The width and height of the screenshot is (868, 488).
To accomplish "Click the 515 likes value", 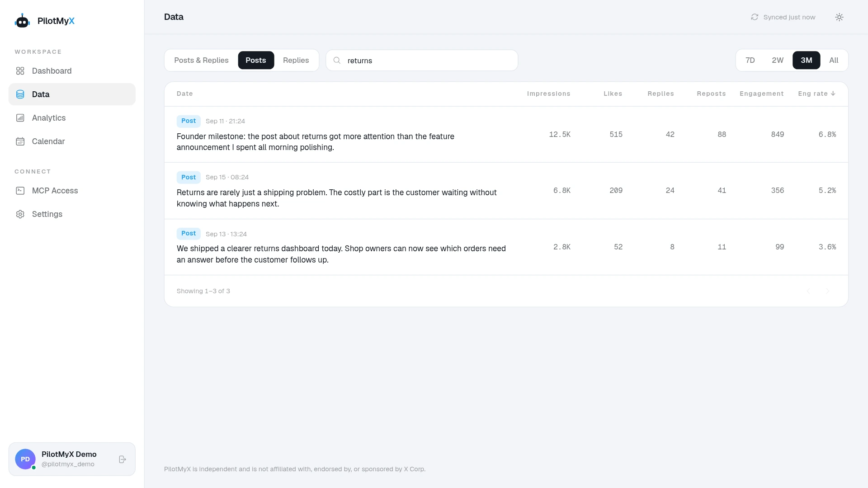I will (x=616, y=134).
